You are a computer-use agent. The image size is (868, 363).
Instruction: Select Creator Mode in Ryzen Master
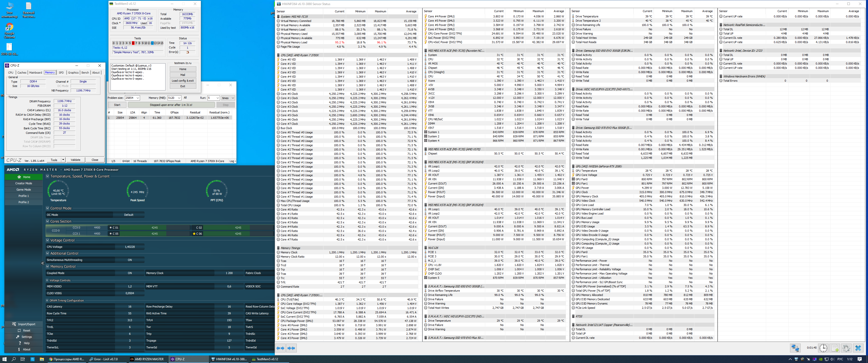[x=23, y=183]
